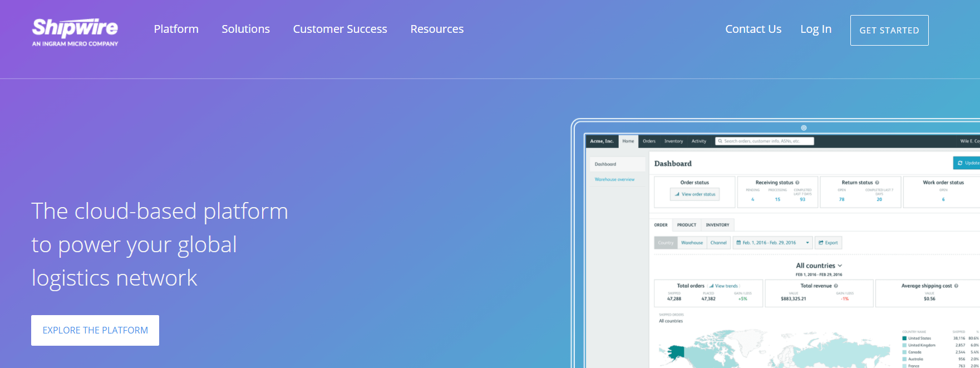The width and height of the screenshot is (980, 368).
Task: Click the United States legend color swatch
Action: point(904,338)
